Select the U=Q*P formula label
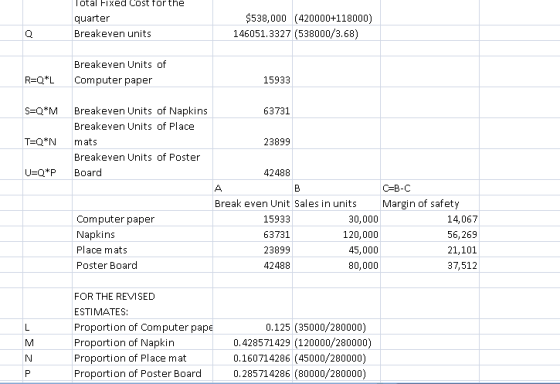This screenshot has height=384, width=560. click(x=40, y=173)
